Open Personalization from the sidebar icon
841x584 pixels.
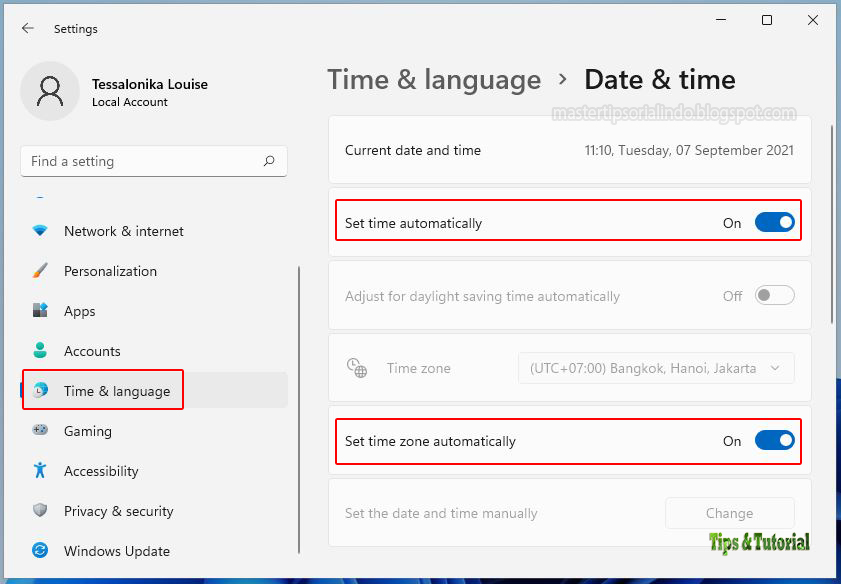(x=40, y=271)
